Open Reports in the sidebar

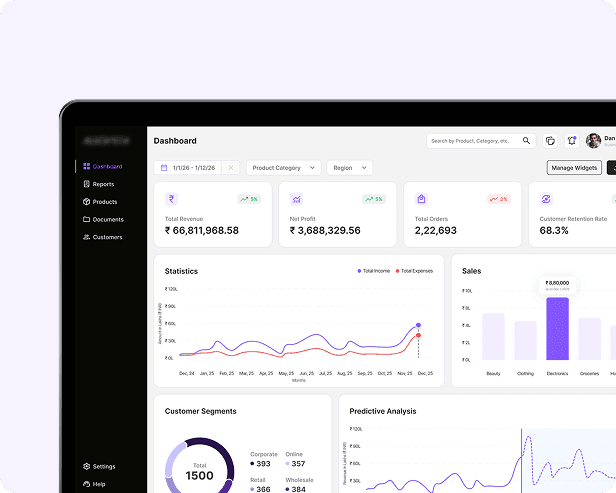(x=99, y=184)
